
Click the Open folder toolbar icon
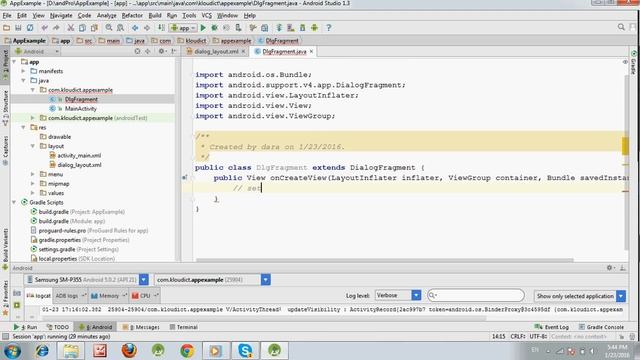click(7, 28)
